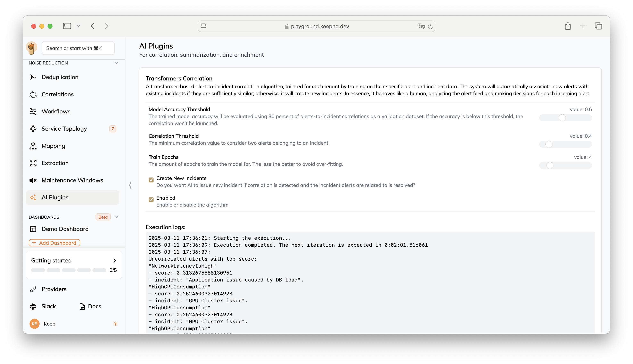Click the search or start with ⌘K field
This screenshot has width=633, height=364.
(78, 48)
